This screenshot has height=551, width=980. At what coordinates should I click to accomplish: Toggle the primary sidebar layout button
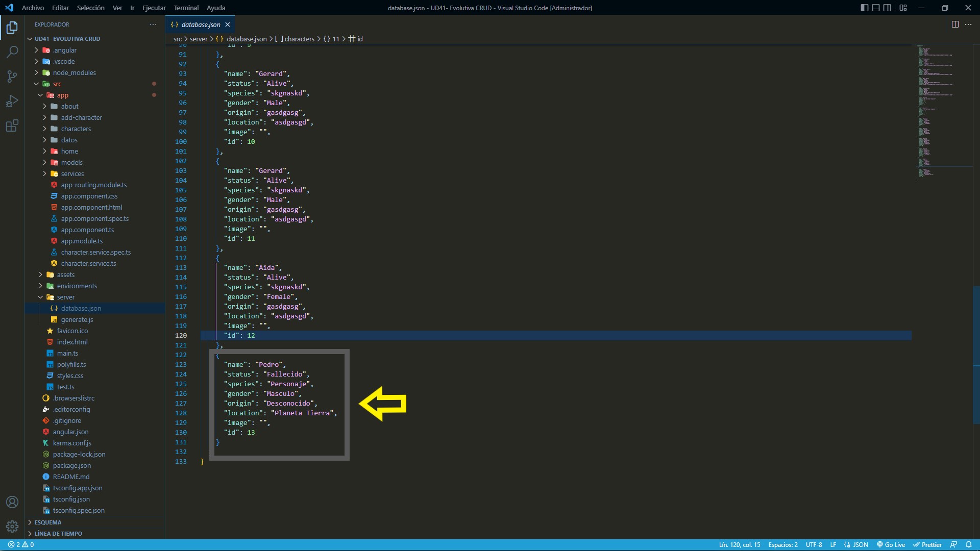click(x=864, y=8)
